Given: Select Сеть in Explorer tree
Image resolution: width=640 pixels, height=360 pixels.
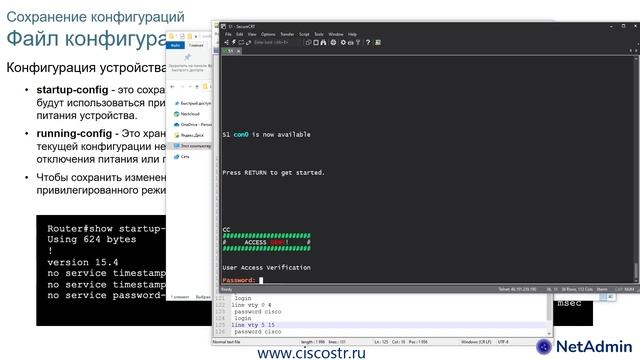Looking at the screenshot, I should pyautogui.click(x=182, y=156).
